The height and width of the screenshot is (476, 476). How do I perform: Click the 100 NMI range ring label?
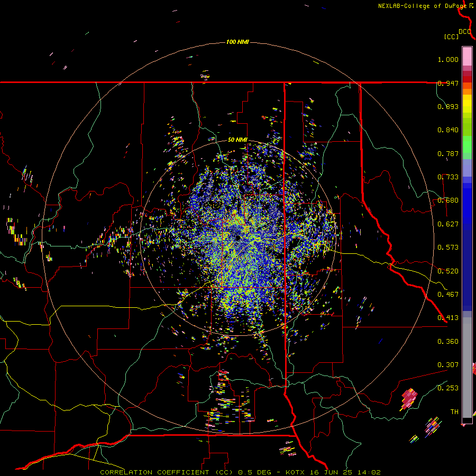[x=237, y=42]
